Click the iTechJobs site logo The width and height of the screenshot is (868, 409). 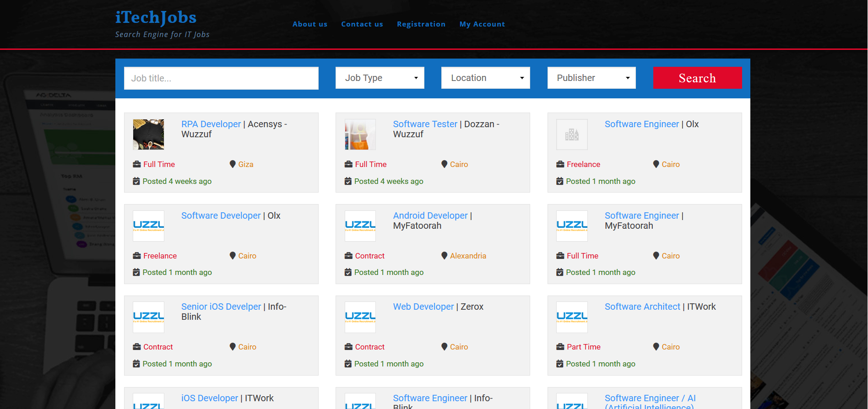(156, 17)
